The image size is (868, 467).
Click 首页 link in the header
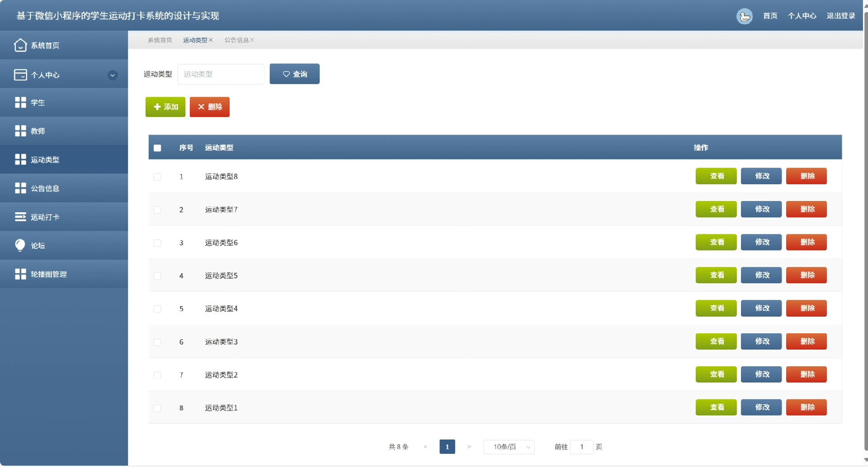[x=770, y=16]
